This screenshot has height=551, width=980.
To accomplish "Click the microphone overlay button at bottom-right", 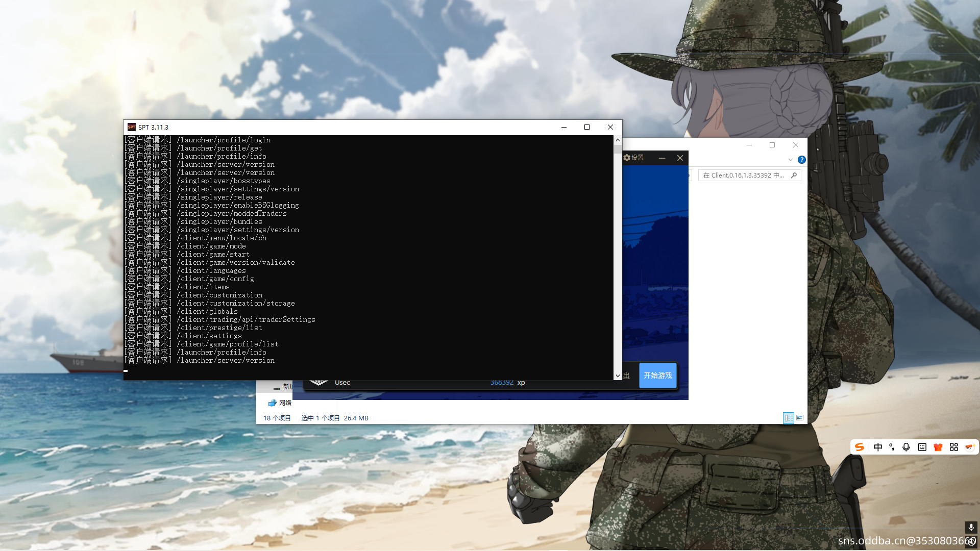I will coord(971,528).
